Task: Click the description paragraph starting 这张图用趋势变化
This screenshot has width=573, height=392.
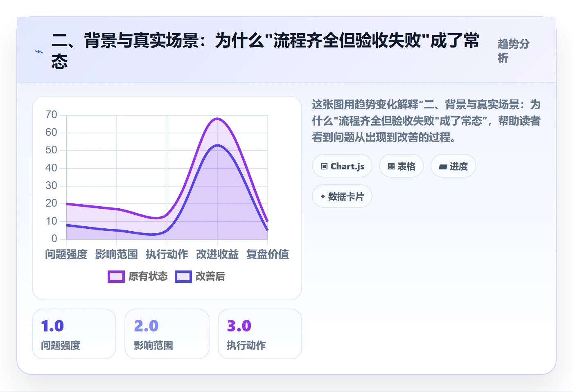Action: pos(426,121)
